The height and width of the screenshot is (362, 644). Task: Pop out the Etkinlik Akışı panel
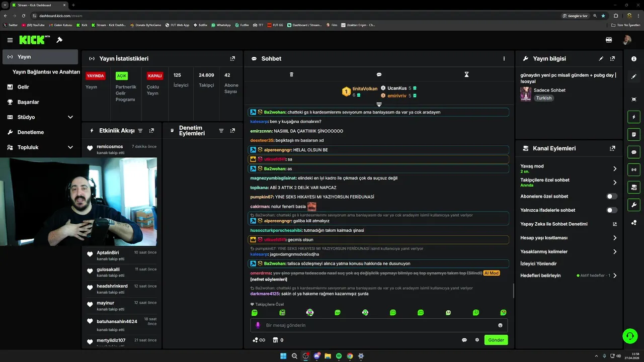point(151,130)
